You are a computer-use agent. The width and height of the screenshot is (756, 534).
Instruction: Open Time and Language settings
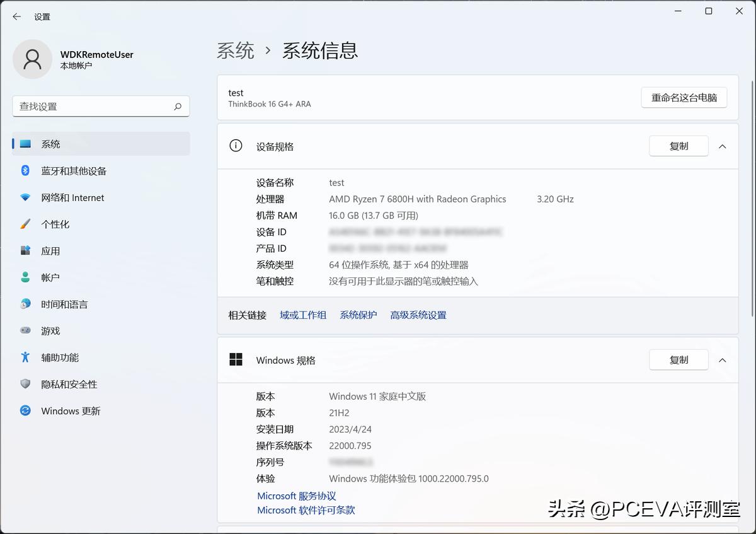24,304
